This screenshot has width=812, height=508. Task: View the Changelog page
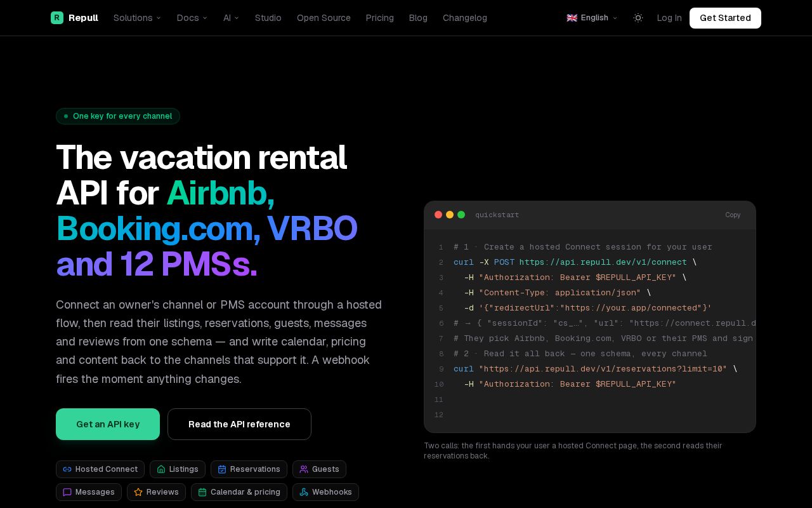click(465, 18)
